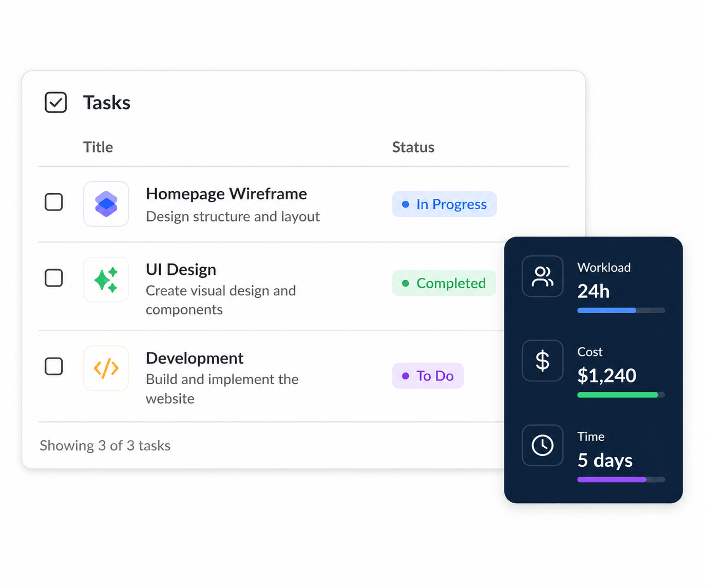This screenshot has width=705, height=588.
Task: Click the Workload people icon
Action: point(543,276)
